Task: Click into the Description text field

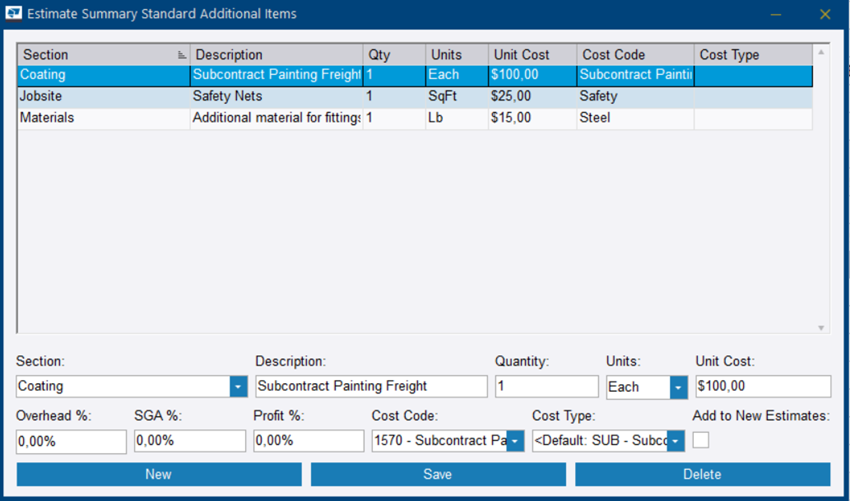Action: (371, 386)
